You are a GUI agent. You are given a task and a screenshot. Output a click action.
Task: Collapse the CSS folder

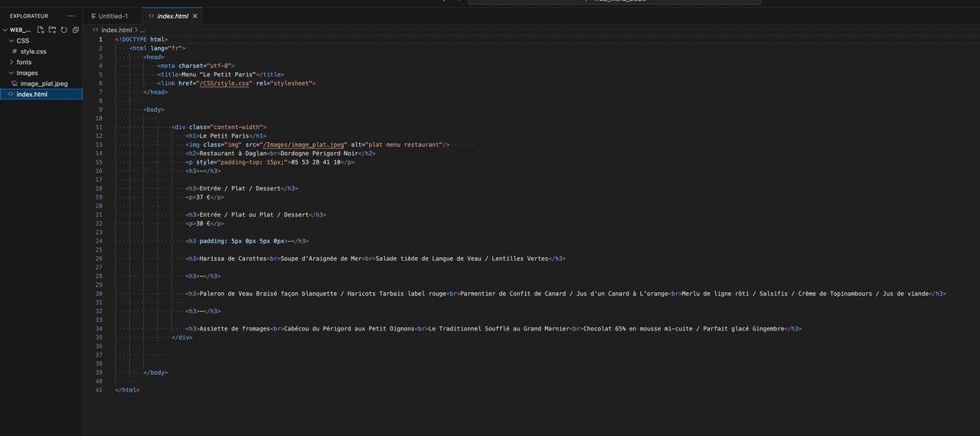point(11,41)
